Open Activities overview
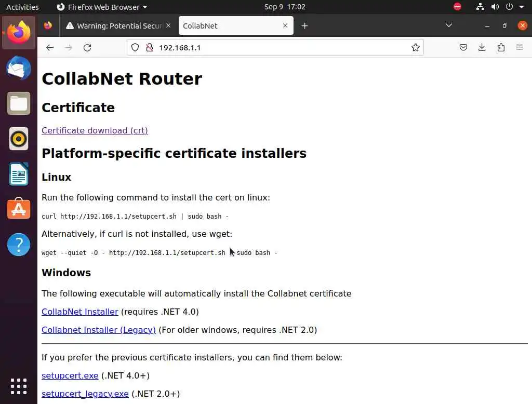 click(22, 7)
